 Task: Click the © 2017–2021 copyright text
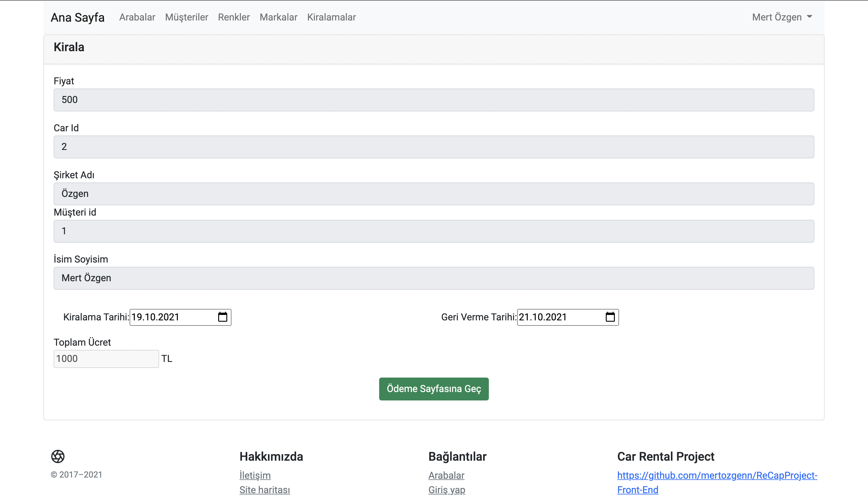point(77,475)
